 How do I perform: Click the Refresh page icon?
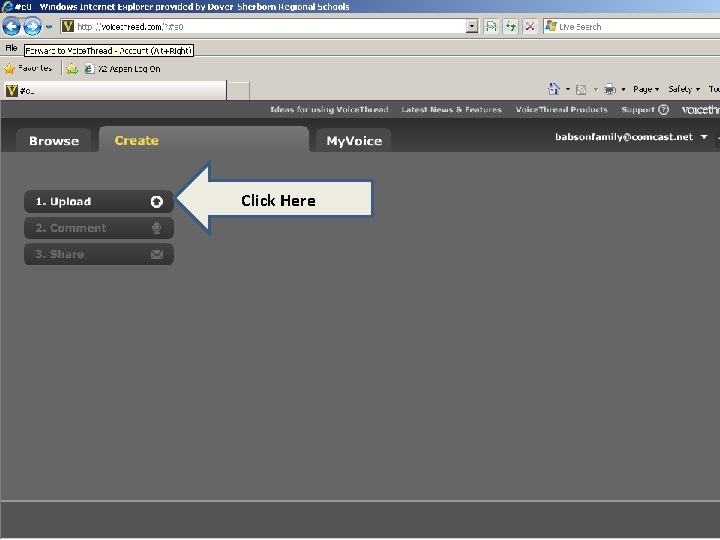510,27
